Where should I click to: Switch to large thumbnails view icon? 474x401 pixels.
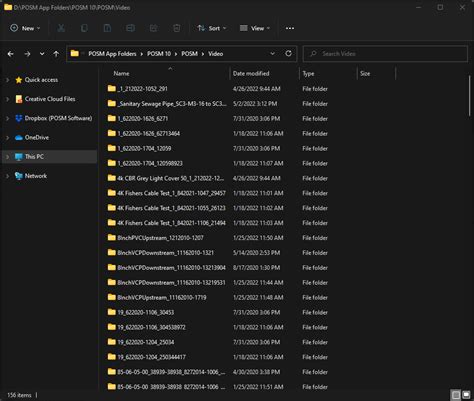point(466,395)
